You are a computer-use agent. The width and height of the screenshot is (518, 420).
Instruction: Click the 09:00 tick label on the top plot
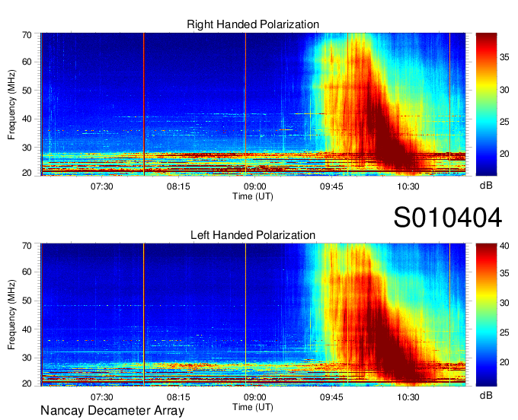(x=254, y=186)
